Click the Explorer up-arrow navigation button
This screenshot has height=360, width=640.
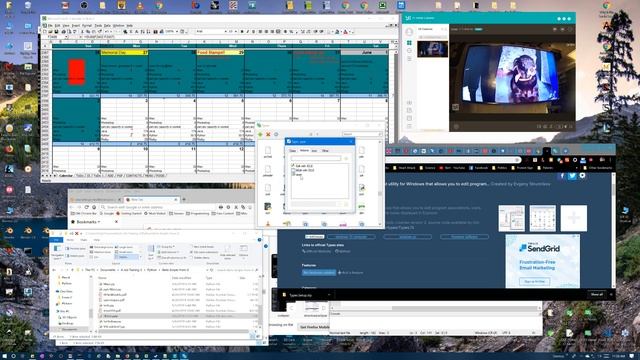click(72, 270)
